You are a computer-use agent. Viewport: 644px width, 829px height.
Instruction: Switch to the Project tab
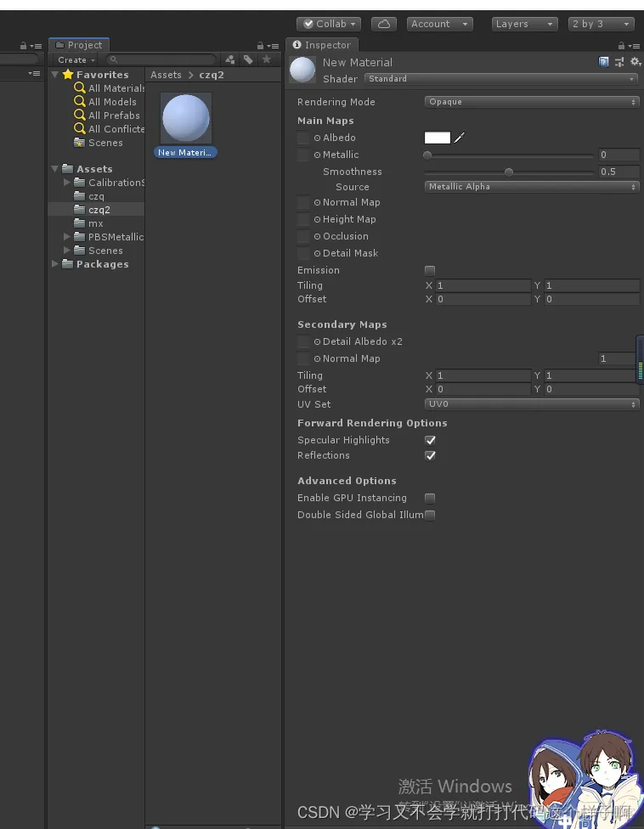point(79,45)
